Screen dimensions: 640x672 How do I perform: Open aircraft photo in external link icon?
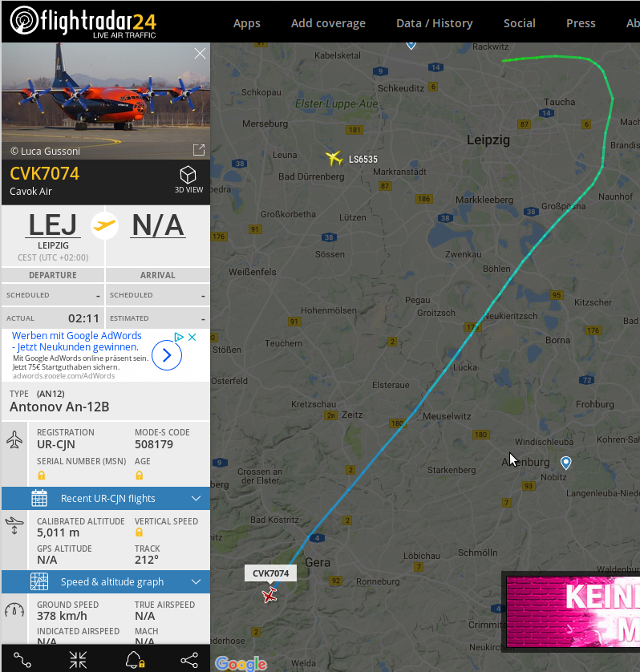(x=199, y=150)
